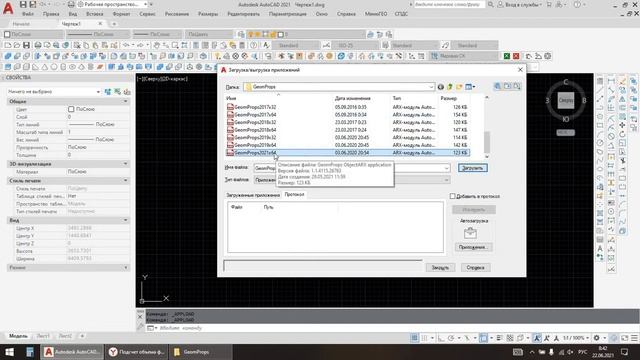
Task: Click the red X toolbar icon
Action: coord(516,56)
